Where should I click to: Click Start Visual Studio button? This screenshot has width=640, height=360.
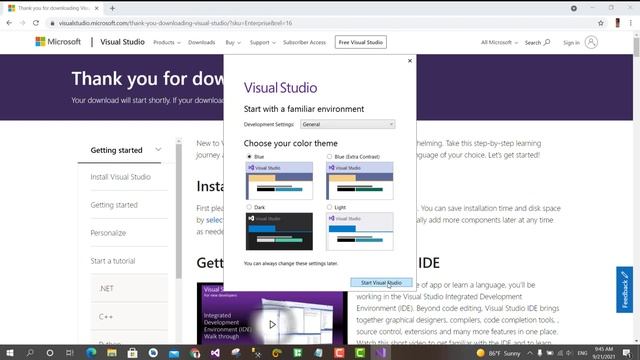click(381, 282)
